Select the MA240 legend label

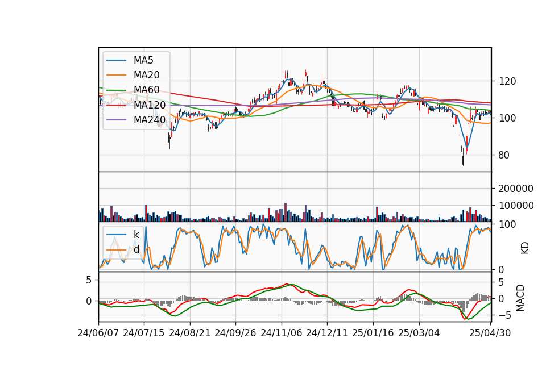(x=150, y=120)
